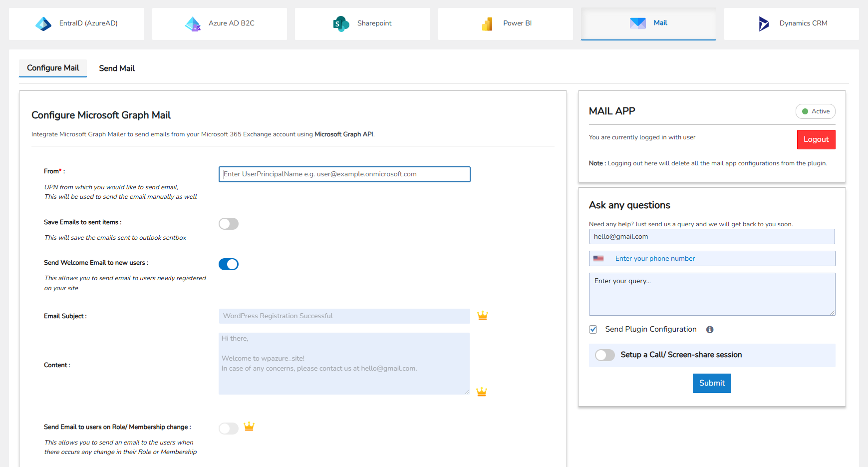Click the info icon beside Send Plugin Configuration
The height and width of the screenshot is (467, 868).
coord(710,329)
